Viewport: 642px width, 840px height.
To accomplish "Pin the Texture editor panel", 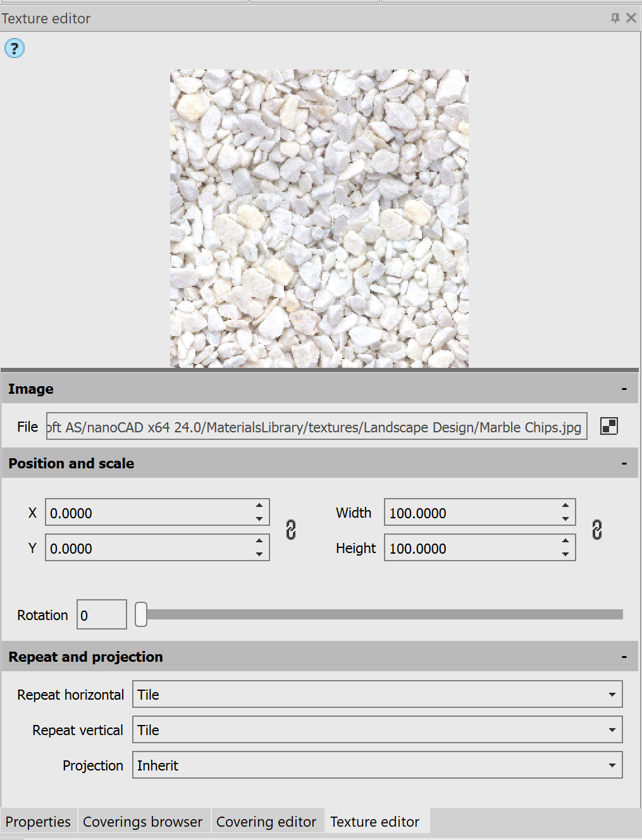I will [x=615, y=18].
